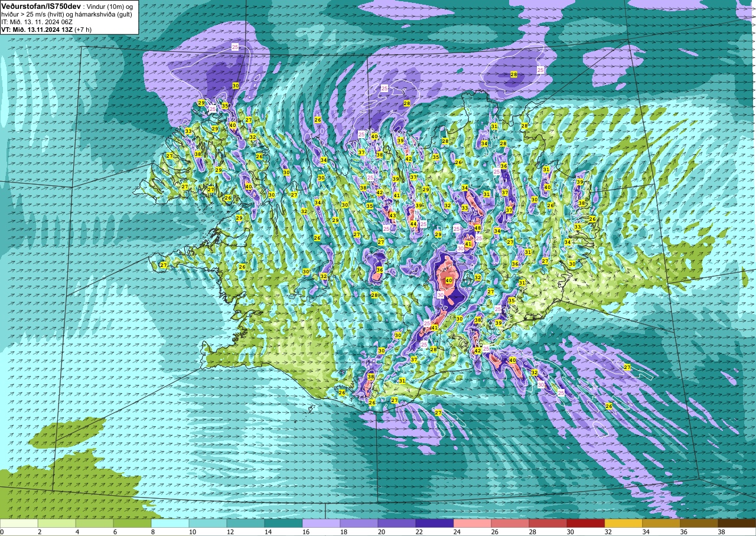Click the dark brown legend swatch above 38 m/s
Viewport: 756px width, 536px height.
pos(737,523)
